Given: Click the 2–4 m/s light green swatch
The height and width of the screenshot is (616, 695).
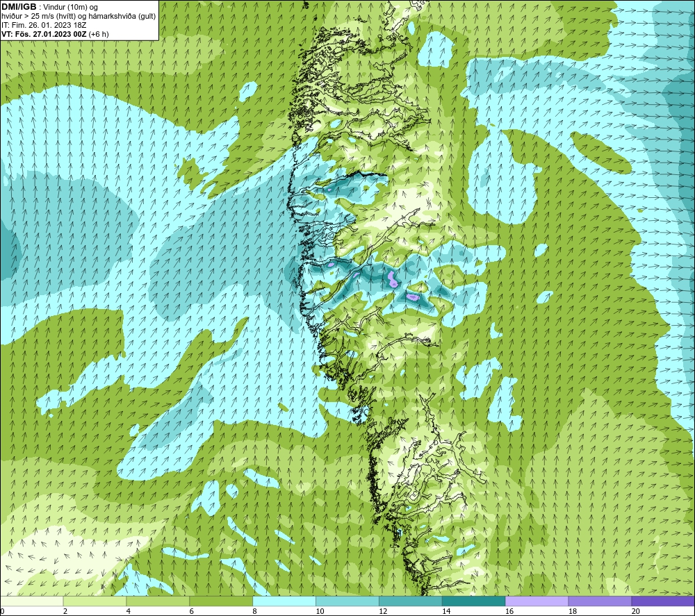Looking at the screenshot, I should pos(95,601).
